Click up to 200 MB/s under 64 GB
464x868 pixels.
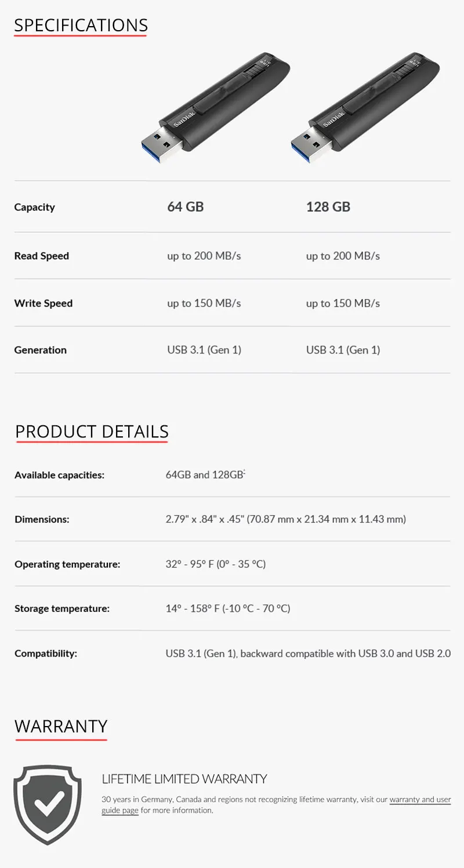pos(204,256)
